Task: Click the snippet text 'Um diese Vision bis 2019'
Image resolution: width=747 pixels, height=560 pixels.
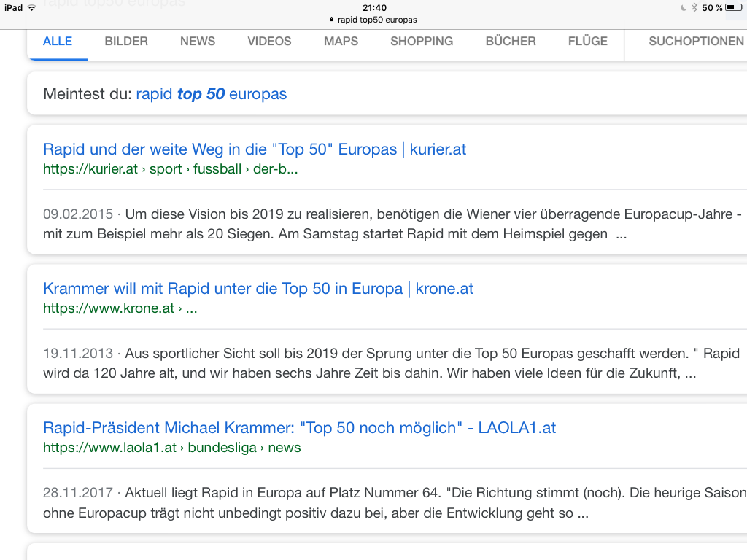Action: (206, 214)
